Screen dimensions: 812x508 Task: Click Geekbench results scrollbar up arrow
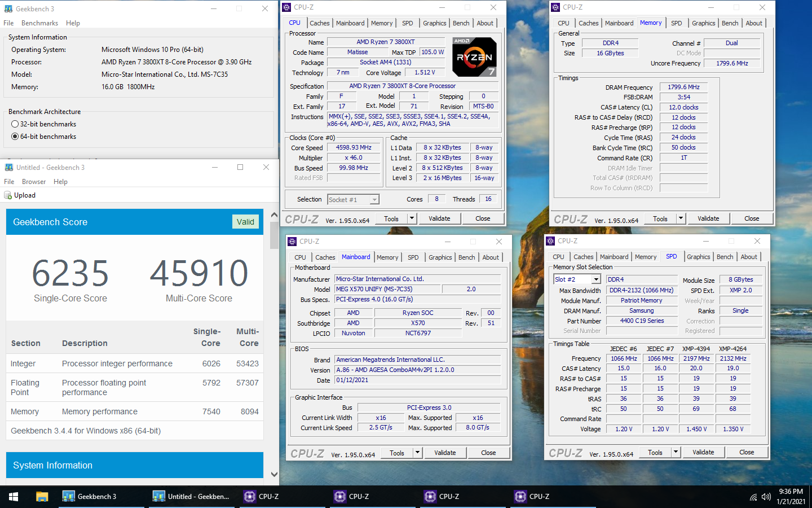point(274,215)
